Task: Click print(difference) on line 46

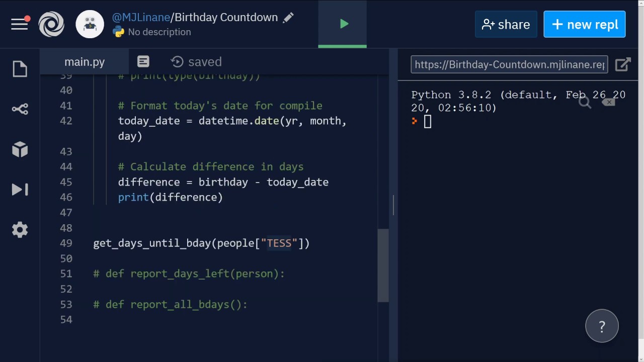Action: pos(170,198)
